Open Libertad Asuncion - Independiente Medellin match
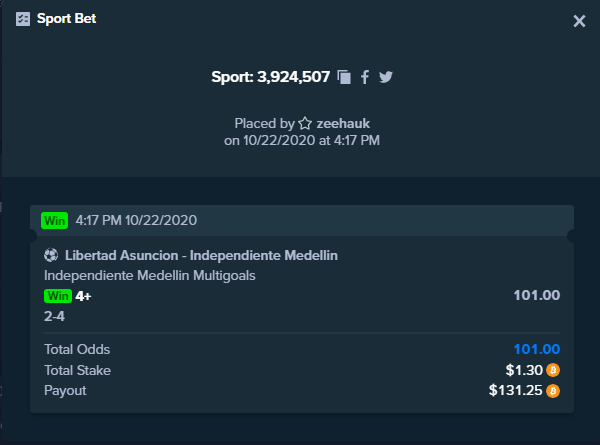 [x=201, y=255]
